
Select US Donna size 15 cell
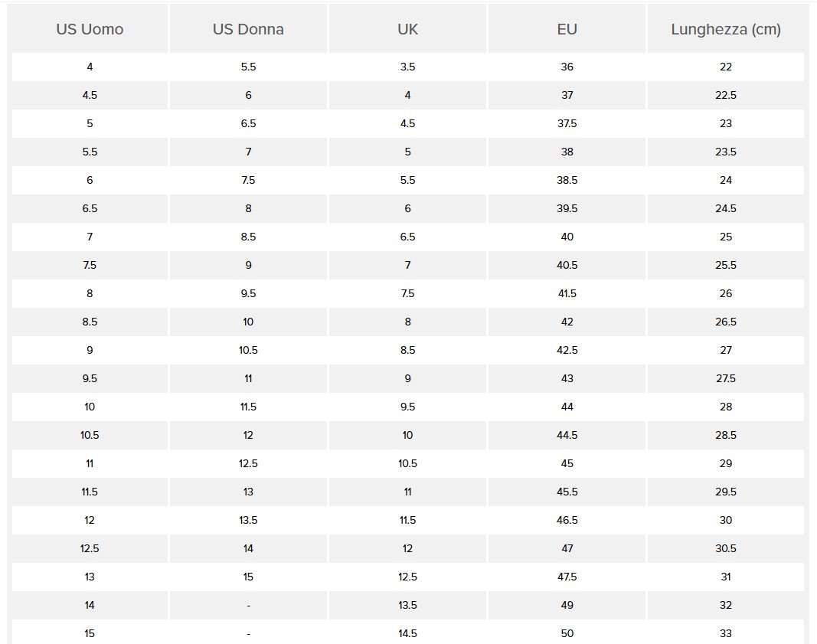click(248, 577)
